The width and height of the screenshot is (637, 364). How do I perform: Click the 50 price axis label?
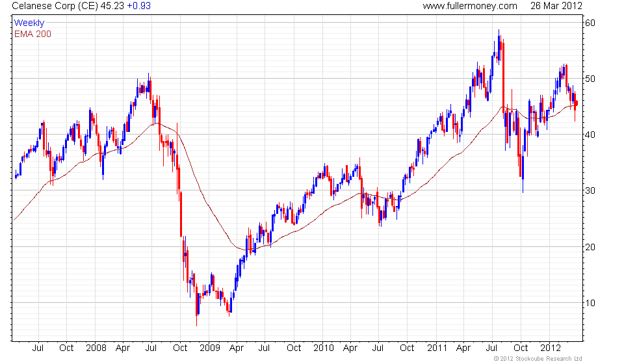[590, 79]
